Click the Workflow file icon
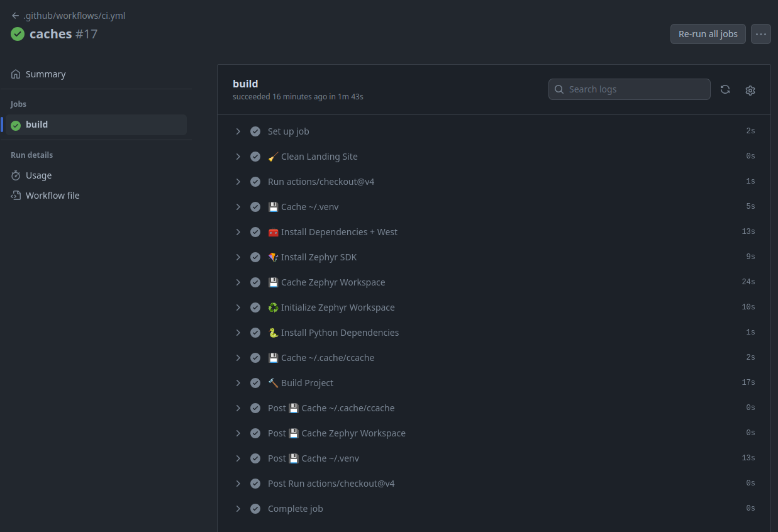The image size is (778, 532). [16, 196]
